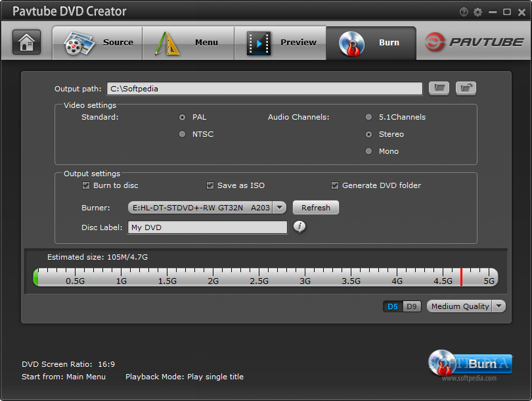532x401 pixels.
Task: Show disc label info icon
Action: (x=299, y=227)
